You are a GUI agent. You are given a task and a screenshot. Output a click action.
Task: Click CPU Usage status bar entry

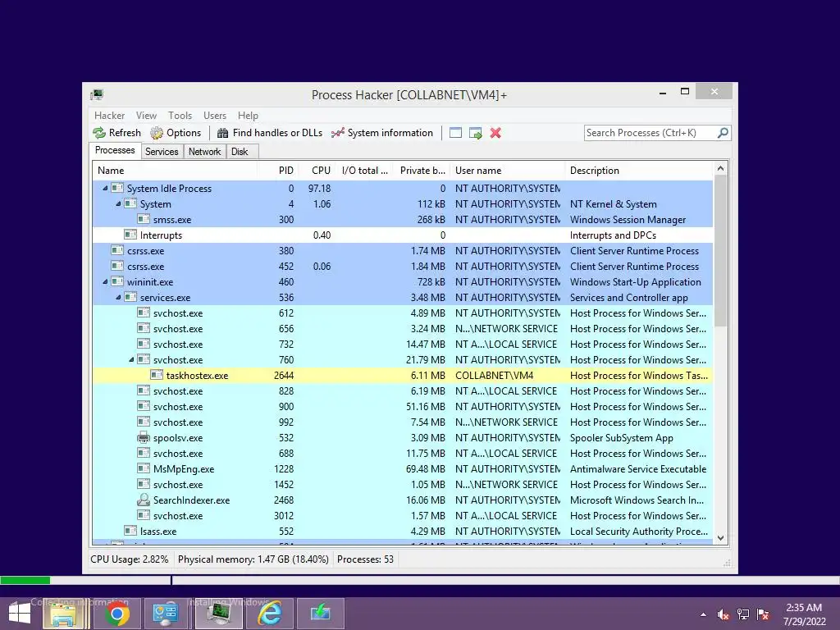[x=129, y=559]
